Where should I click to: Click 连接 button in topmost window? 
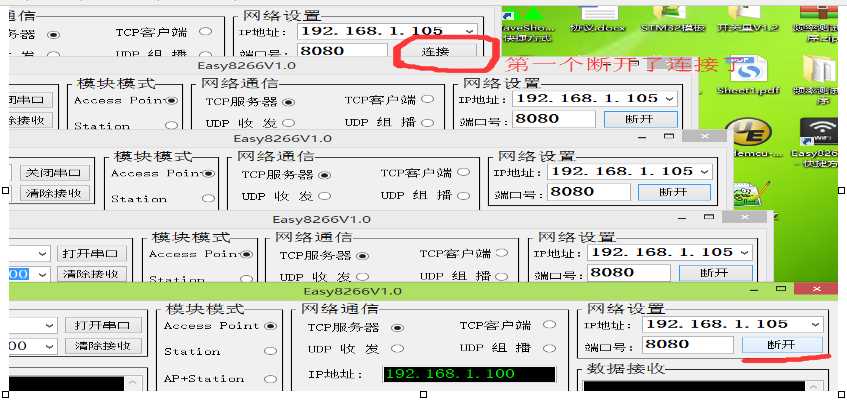pos(435,51)
